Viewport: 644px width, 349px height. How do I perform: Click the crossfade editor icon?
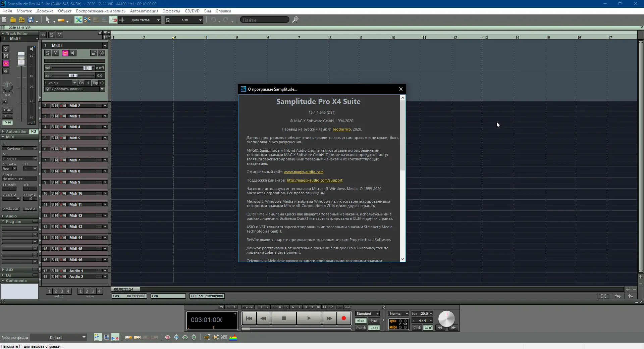point(78,20)
